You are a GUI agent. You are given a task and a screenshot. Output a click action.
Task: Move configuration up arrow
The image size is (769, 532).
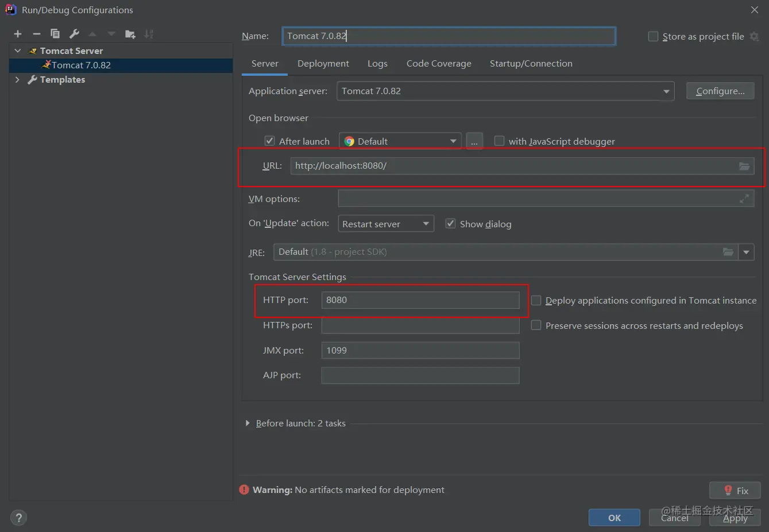point(92,34)
